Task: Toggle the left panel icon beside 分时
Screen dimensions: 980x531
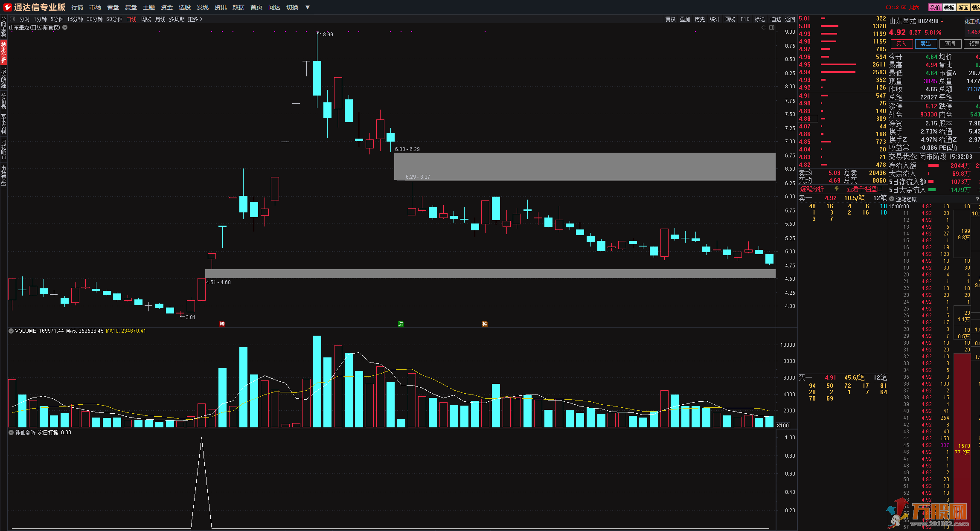Action: coord(12,19)
